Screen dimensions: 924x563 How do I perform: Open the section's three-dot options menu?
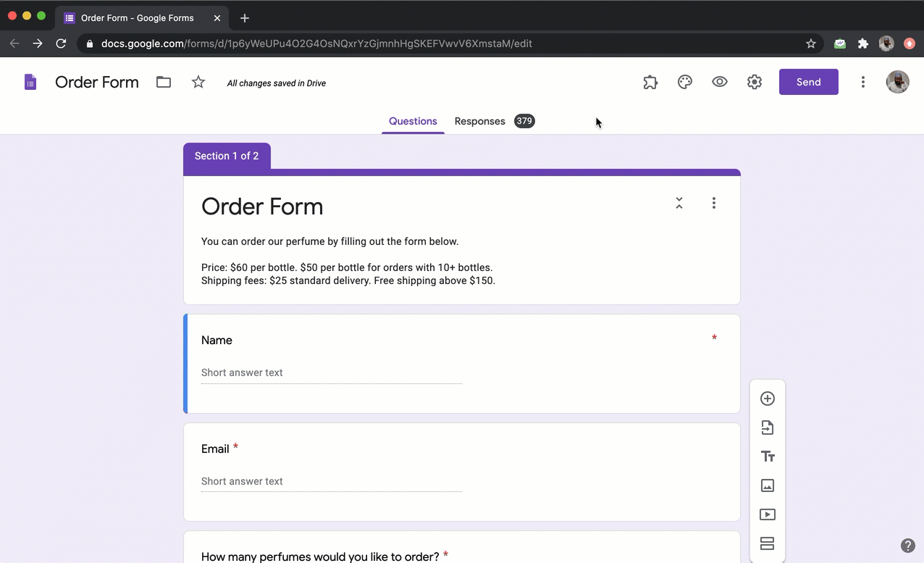coord(714,203)
